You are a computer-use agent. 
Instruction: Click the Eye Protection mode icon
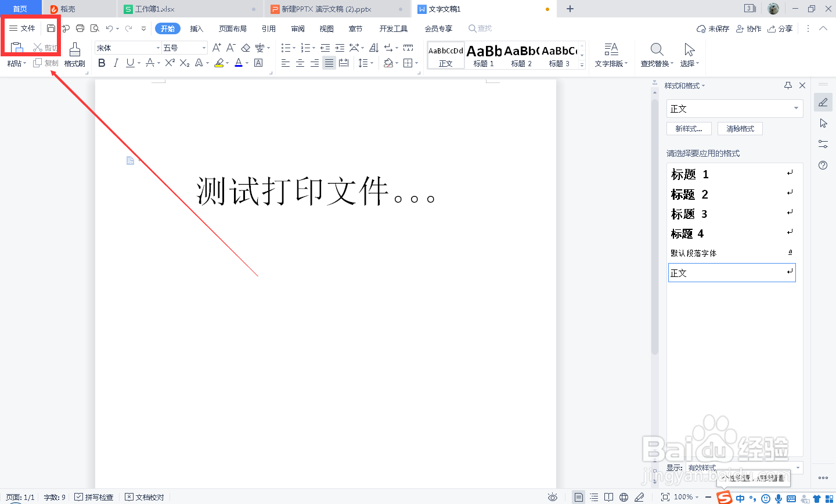[552, 497]
